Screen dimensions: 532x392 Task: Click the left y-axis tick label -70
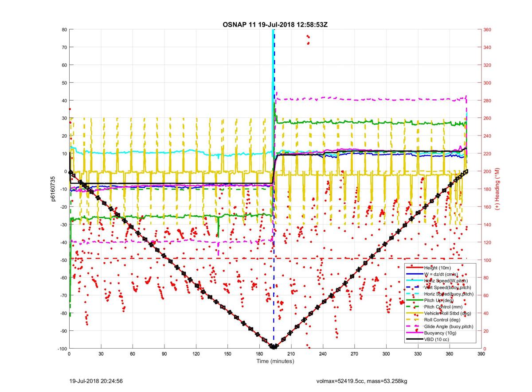(x=63, y=295)
